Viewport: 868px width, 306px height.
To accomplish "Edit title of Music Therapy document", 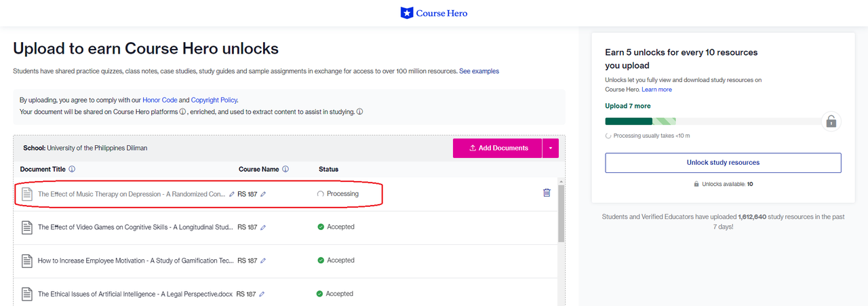I will [232, 194].
